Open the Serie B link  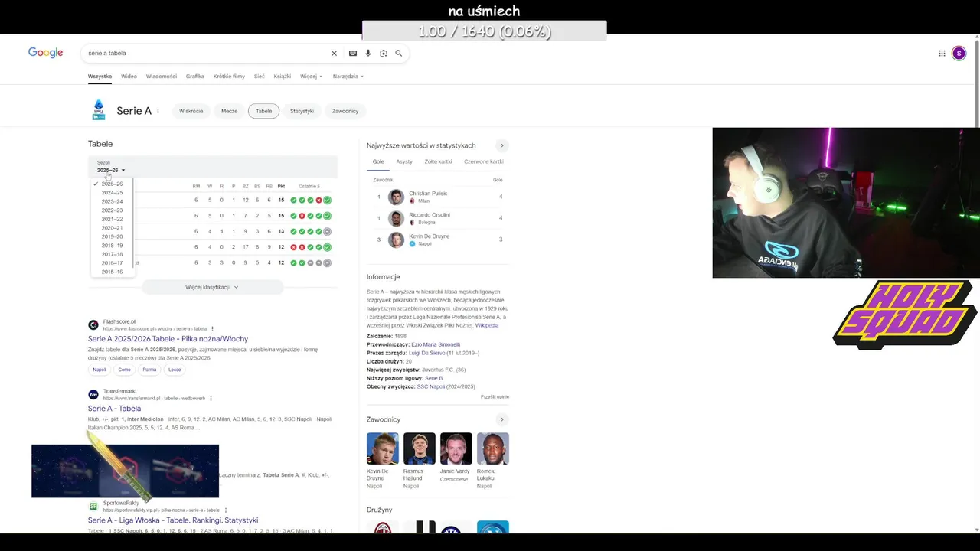point(433,378)
